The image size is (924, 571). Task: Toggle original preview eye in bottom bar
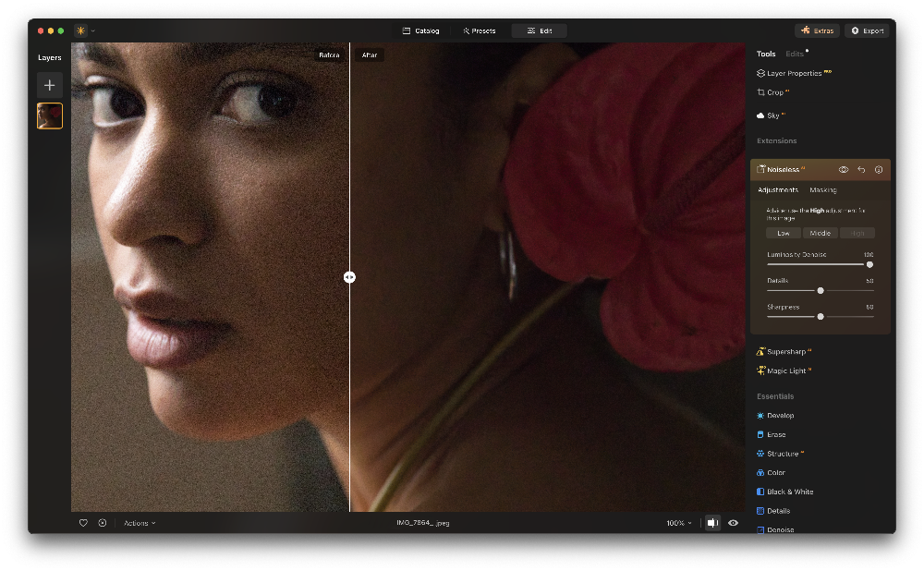(x=733, y=523)
